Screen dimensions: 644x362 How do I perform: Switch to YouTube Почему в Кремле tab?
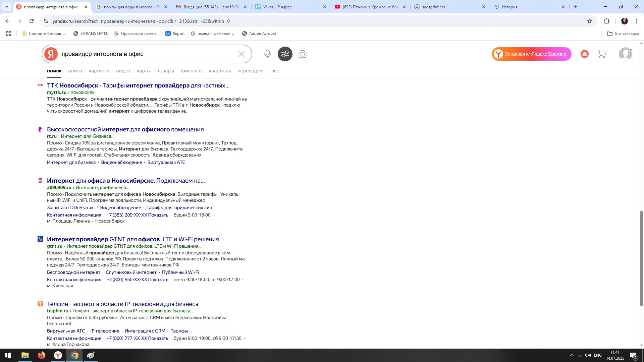pyautogui.click(x=371, y=7)
